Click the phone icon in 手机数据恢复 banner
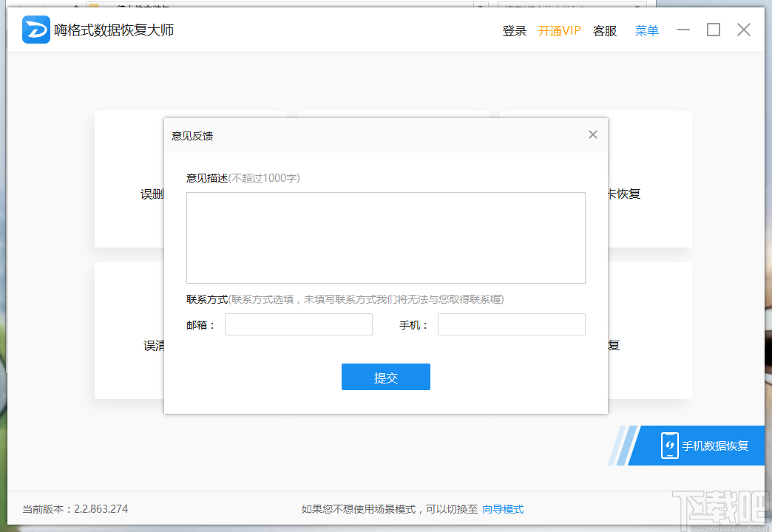 point(670,446)
